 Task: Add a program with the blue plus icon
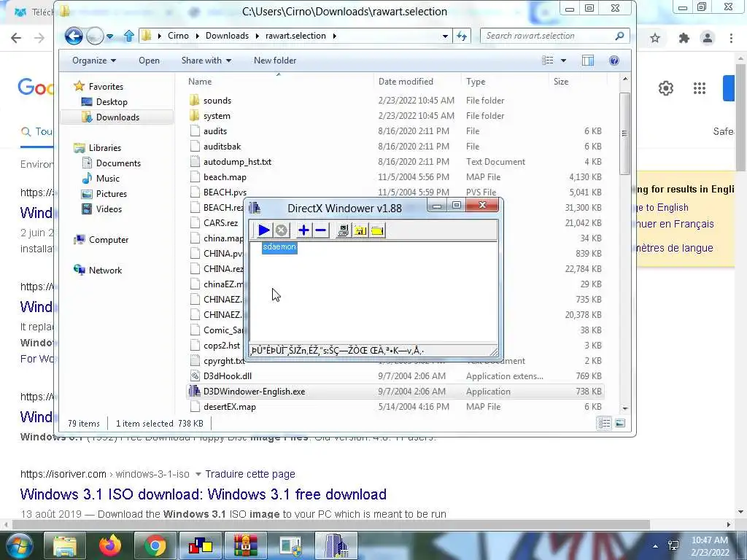[x=303, y=231]
